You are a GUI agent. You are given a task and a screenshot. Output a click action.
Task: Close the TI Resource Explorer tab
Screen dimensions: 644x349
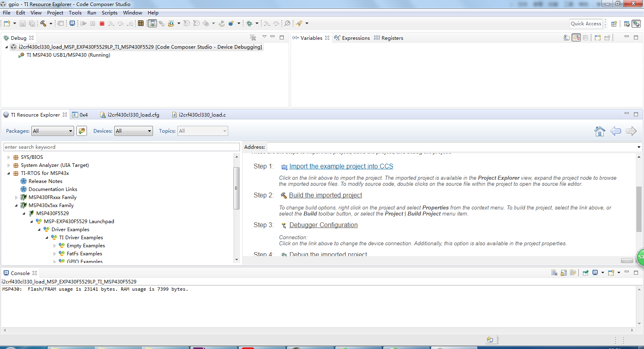[65, 115]
